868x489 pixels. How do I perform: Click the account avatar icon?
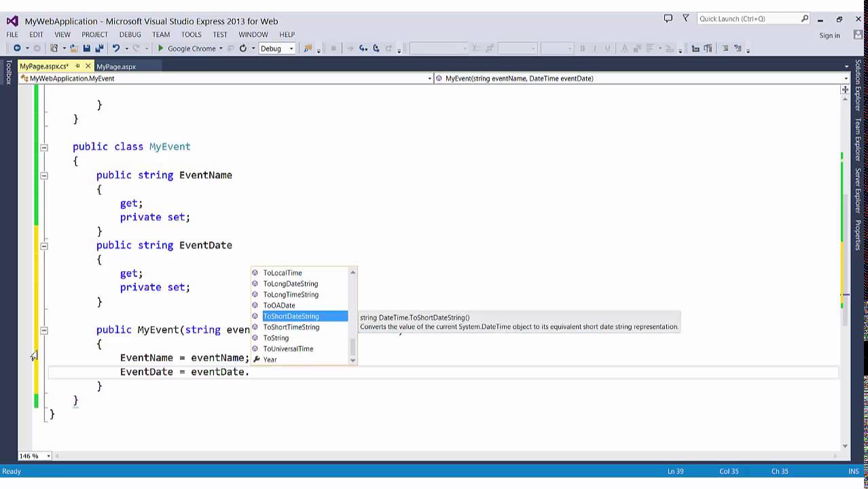click(858, 35)
